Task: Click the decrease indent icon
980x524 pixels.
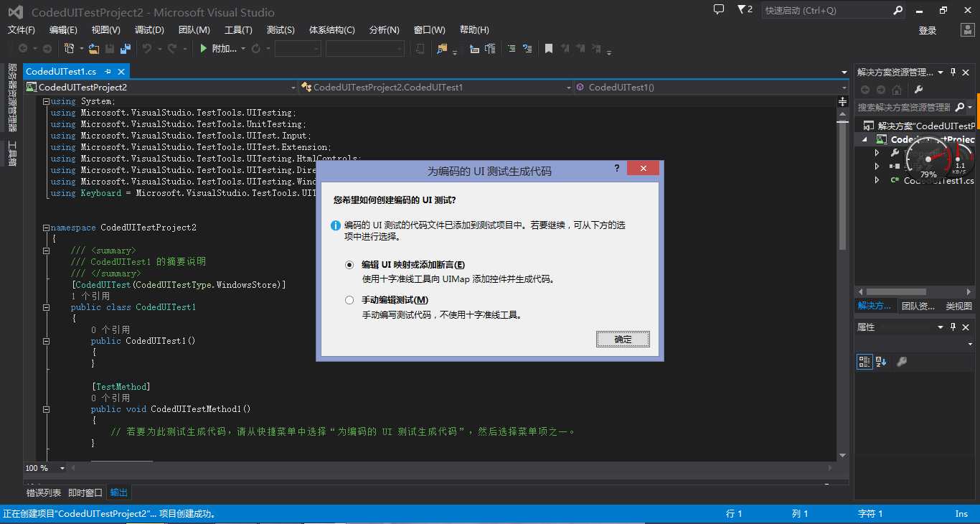Action: point(474,48)
